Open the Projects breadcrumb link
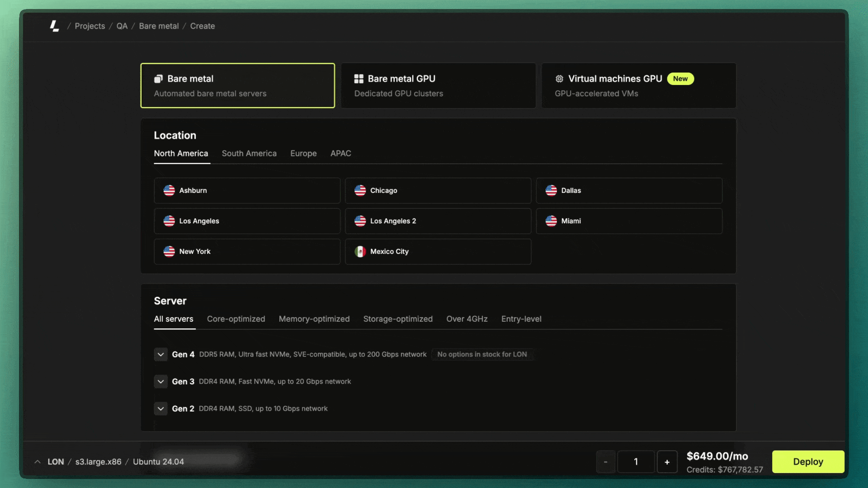 tap(90, 26)
